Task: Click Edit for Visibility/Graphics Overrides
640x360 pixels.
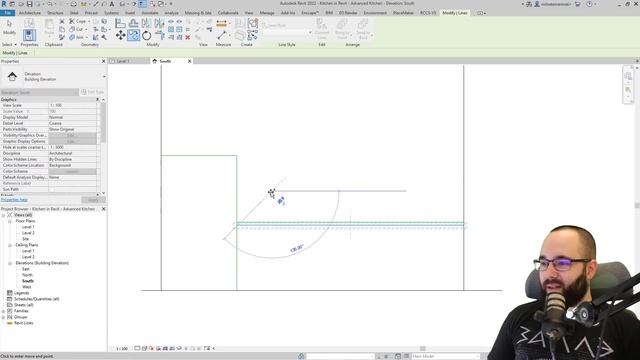Action: tap(72, 135)
